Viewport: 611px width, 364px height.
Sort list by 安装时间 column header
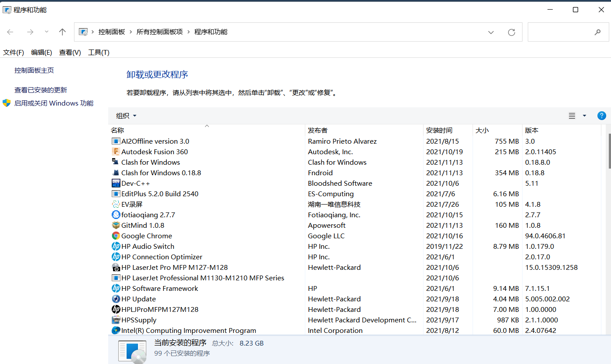coord(448,130)
